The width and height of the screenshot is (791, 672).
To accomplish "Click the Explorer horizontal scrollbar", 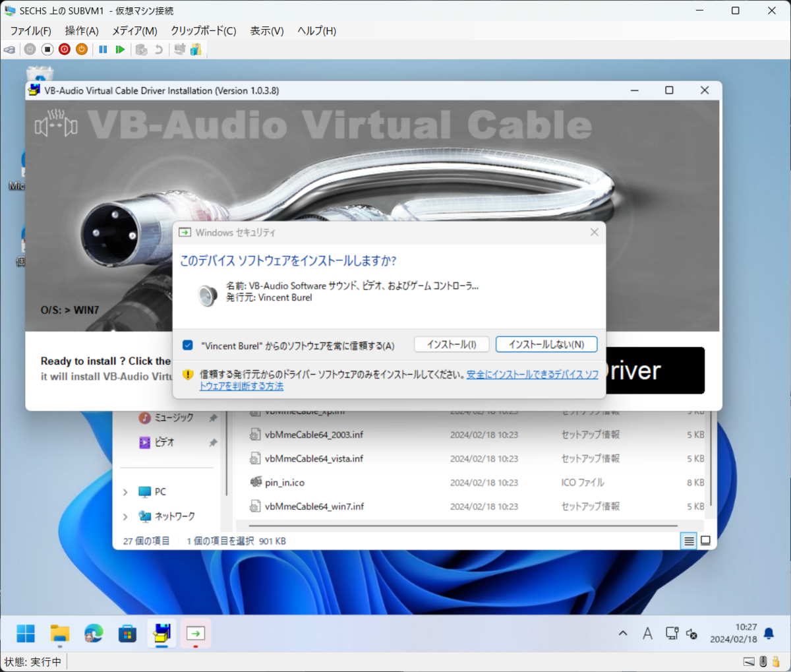I will [463, 526].
